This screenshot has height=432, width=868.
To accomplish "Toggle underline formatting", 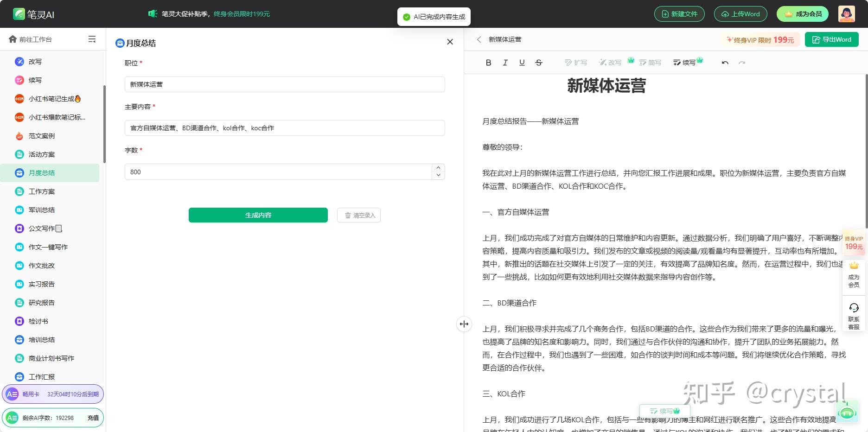I will 522,63.
